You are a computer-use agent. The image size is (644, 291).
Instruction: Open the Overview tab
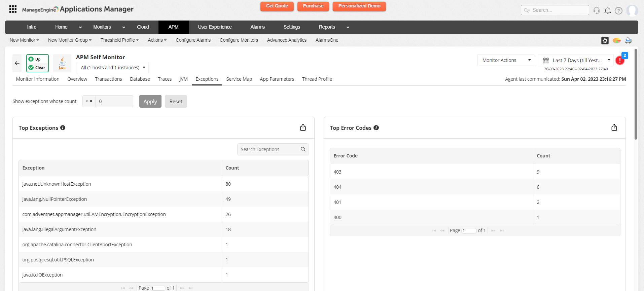pos(77,79)
